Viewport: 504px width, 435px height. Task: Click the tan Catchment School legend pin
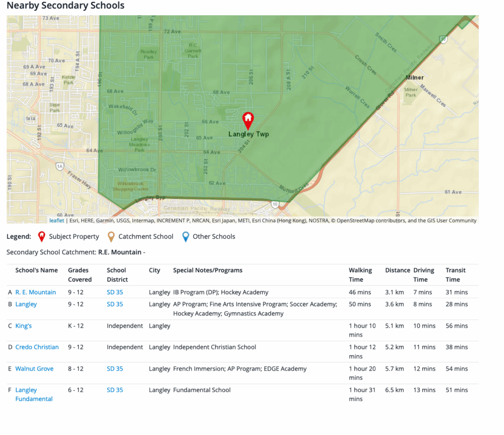tap(111, 237)
